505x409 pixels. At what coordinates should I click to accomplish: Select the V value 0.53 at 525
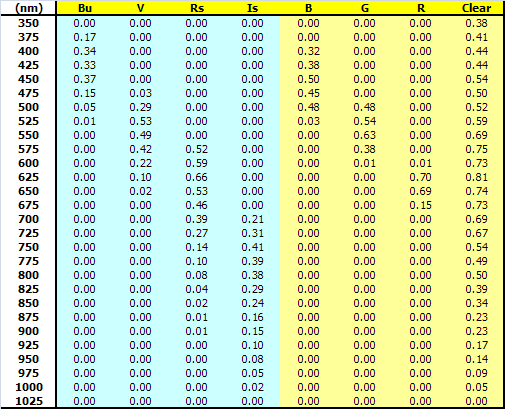[x=140, y=121]
